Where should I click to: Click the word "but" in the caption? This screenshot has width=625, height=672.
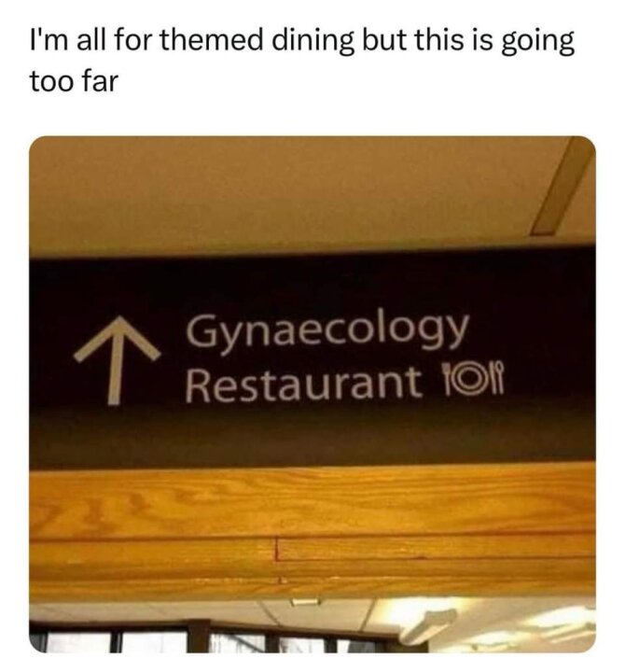coord(383,40)
